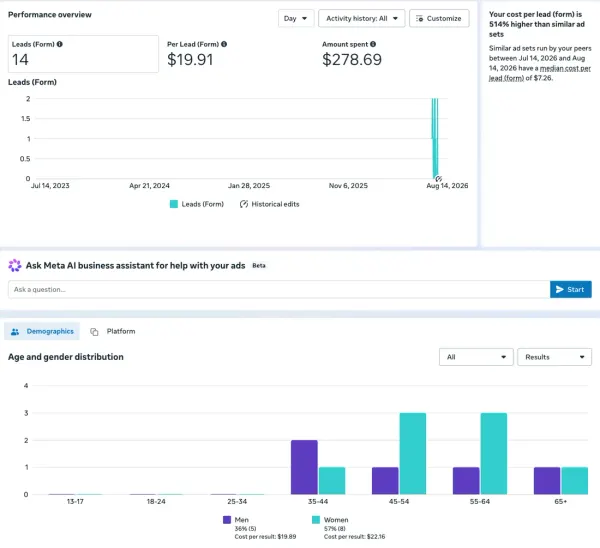Click the "514% higher" cost insight heading
This screenshot has height=548, width=600.
(537, 24)
